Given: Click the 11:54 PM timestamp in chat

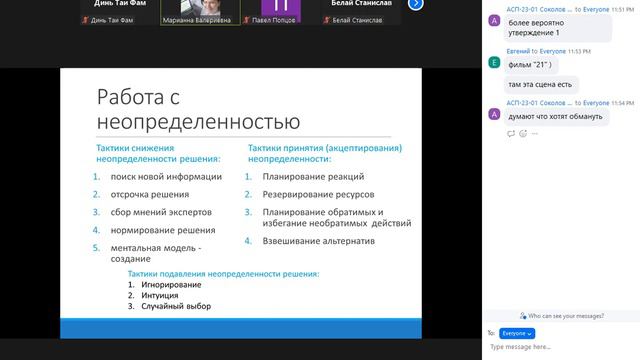Looking at the screenshot, I should pyautogui.click(x=622, y=103).
